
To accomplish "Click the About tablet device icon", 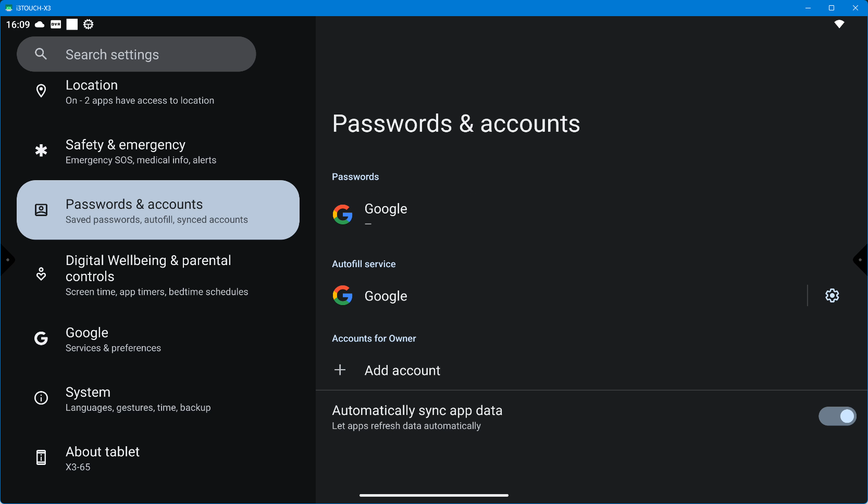I will pos(41,458).
